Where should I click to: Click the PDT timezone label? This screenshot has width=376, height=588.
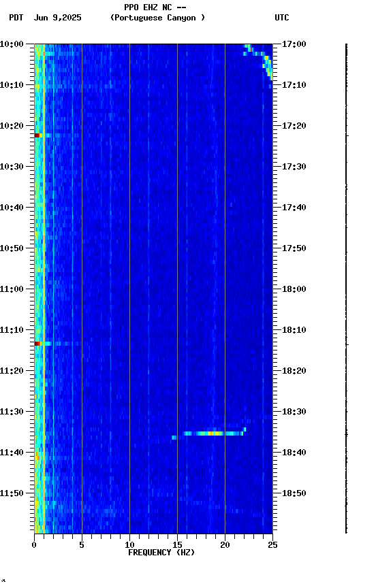(x=16, y=18)
